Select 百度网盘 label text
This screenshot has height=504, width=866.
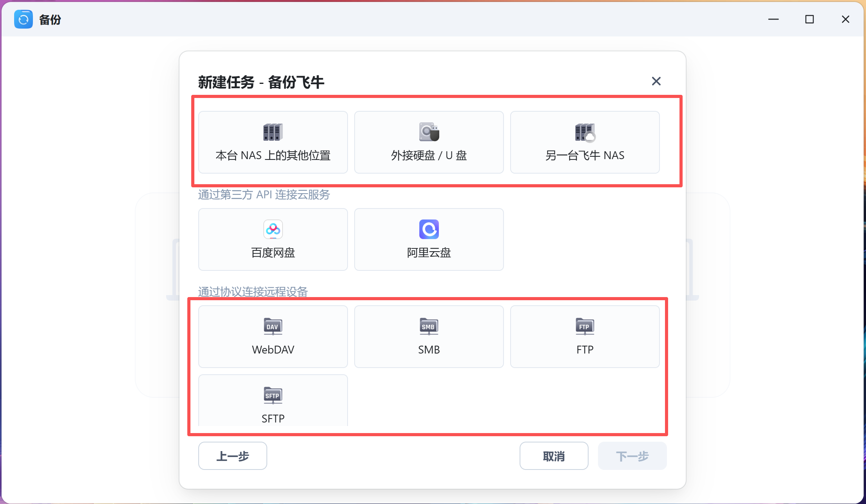[273, 253]
